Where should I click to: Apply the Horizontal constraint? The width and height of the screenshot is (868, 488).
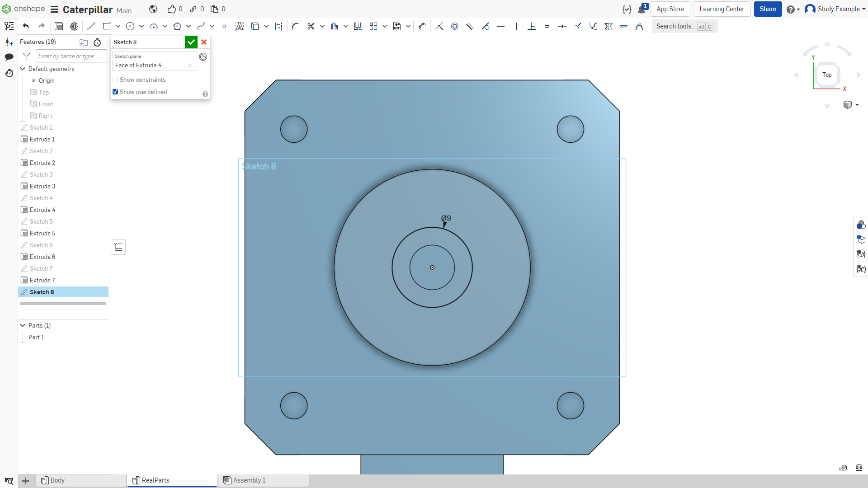[501, 26]
